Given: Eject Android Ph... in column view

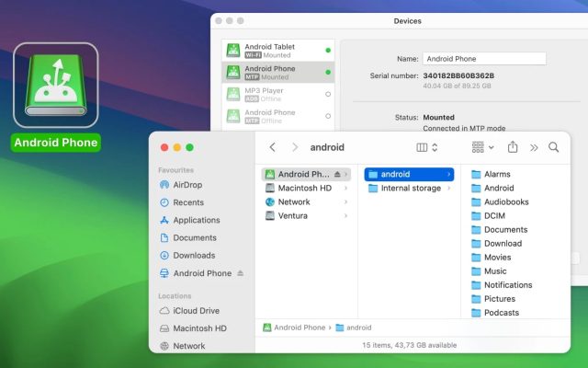Looking at the screenshot, I should (x=337, y=174).
